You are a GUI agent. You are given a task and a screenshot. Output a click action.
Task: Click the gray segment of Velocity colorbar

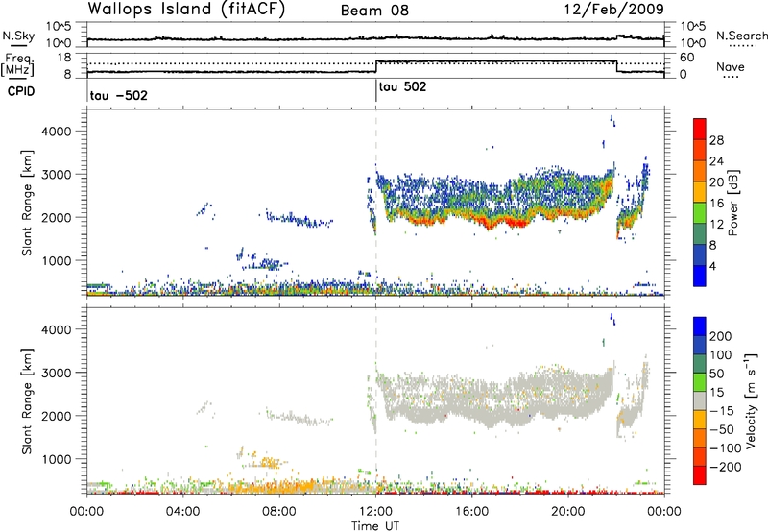(x=700, y=401)
